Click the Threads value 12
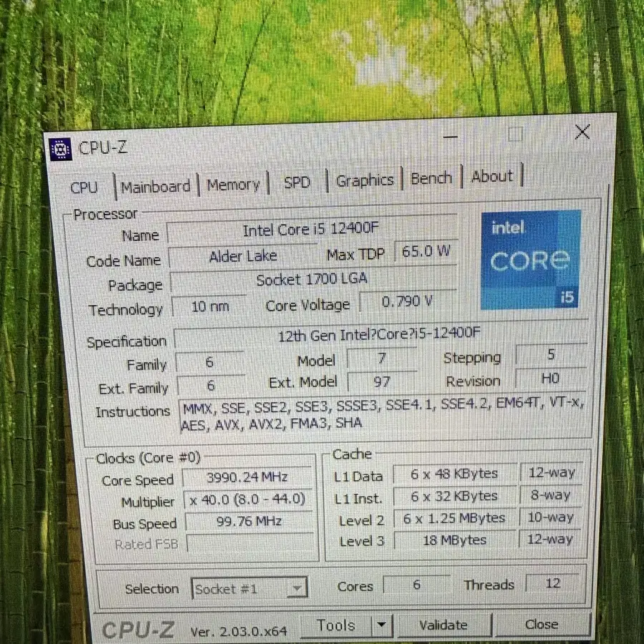The height and width of the screenshot is (644, 644). point(553,584)
